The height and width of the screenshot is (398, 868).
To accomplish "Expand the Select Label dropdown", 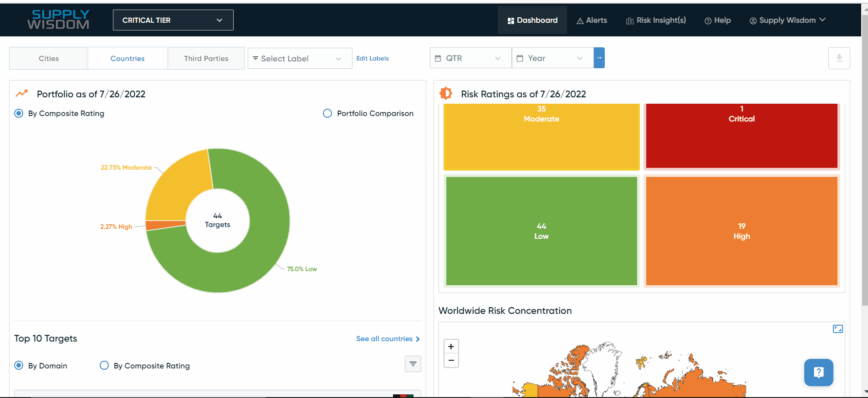I will click(300, 58).
